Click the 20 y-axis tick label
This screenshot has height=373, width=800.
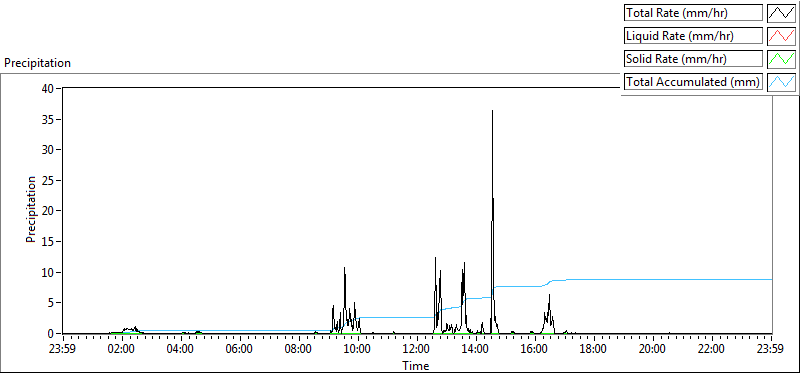(x=49, y=211)
